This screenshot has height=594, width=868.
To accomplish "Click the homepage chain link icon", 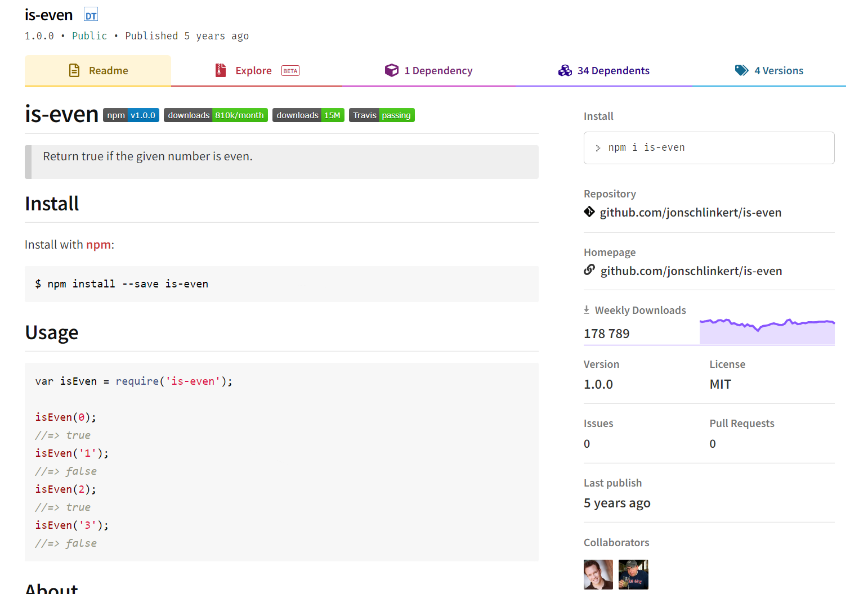I will (x=589, y=270).
